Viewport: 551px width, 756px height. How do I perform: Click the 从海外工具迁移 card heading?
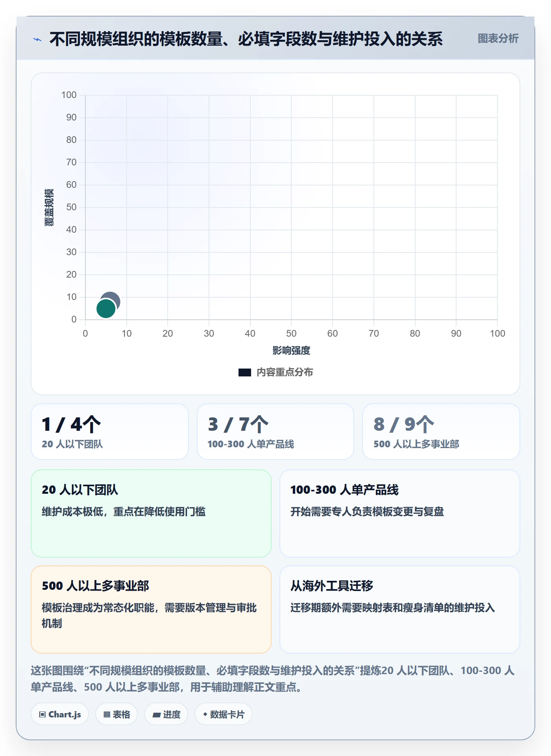(x=332, y=586)
